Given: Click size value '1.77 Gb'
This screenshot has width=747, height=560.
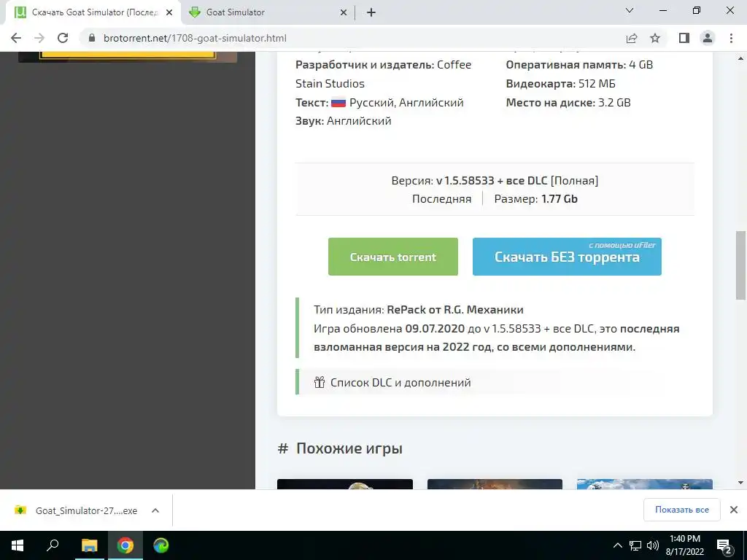Looking at the screenshot, I should tap(560, 198).
